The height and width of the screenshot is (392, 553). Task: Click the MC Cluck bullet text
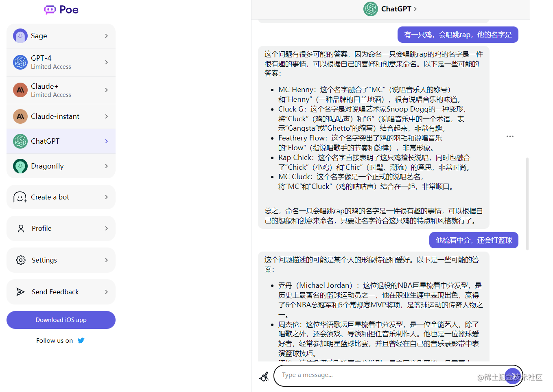366,182
